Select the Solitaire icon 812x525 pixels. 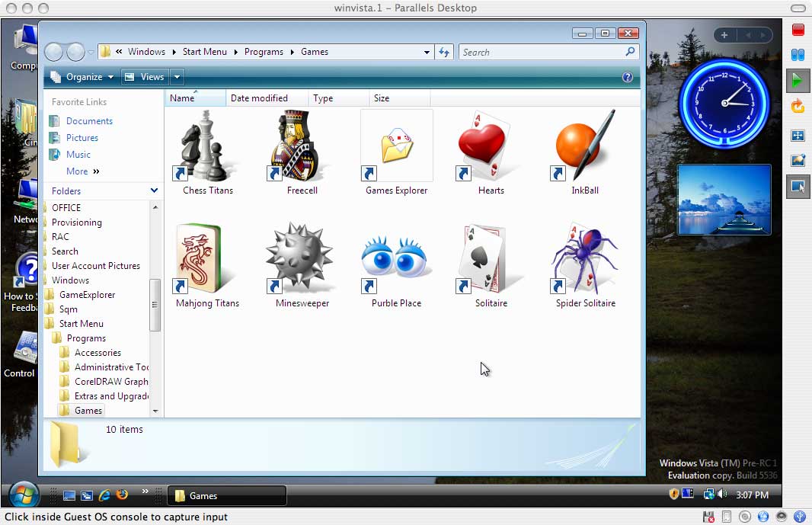[491, 265]
